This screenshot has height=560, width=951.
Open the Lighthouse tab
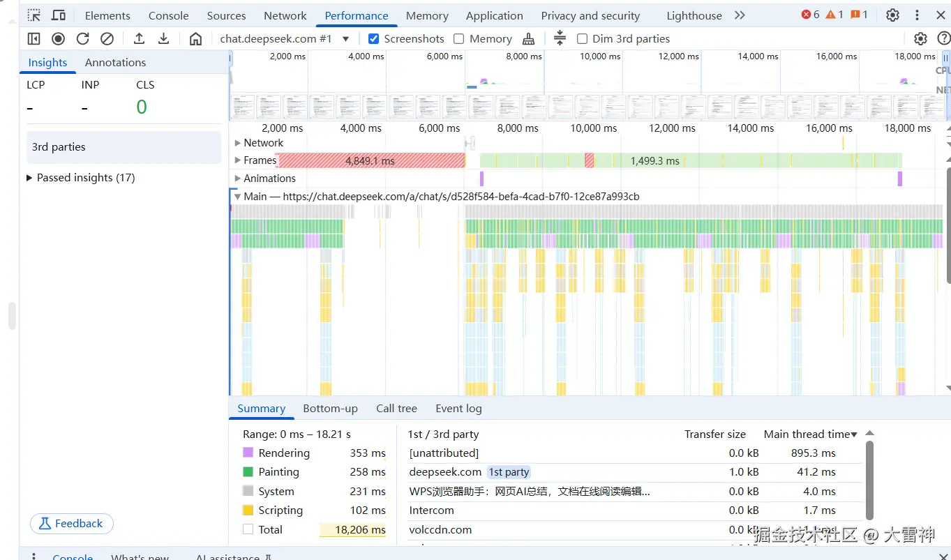pyautogui.click(x=694, y=15)
